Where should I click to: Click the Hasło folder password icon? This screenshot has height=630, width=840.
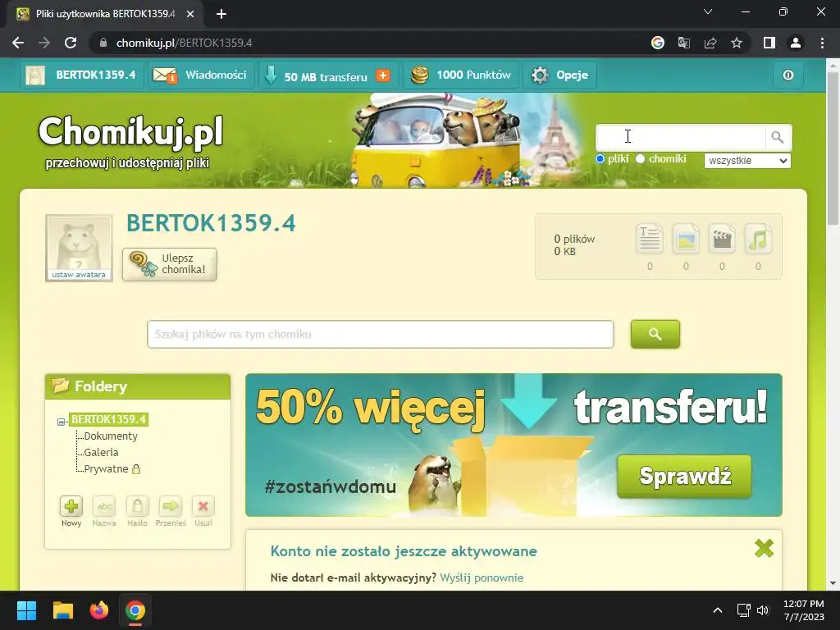[x=137, y=506]
